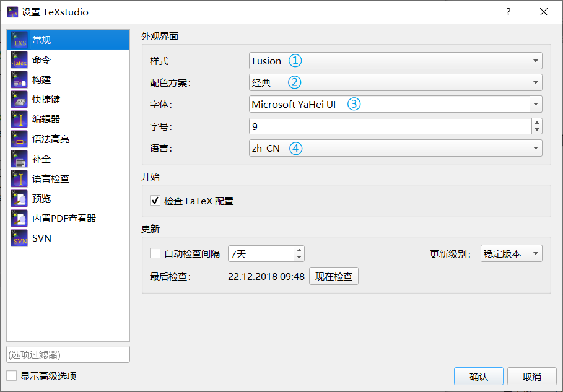This screenshot has width=563, height=392.
Task: Click the 编辑器 editor icon
Action: (x=19, y=119)
